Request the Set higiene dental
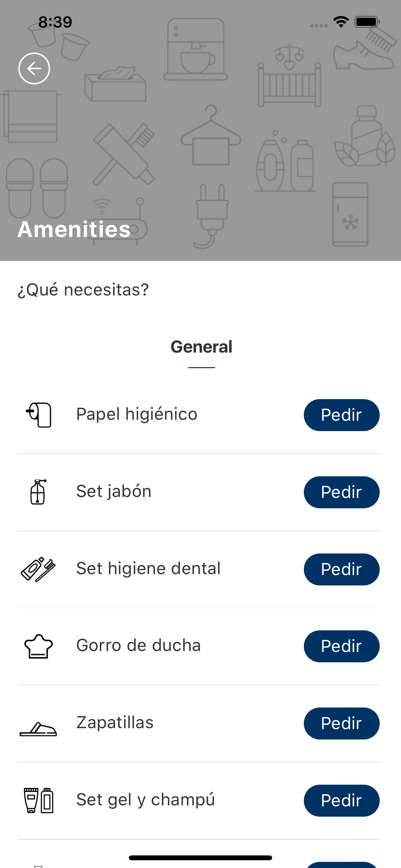Image resolution: width=401 pixels, height=868 pixels. click(341, 569)
